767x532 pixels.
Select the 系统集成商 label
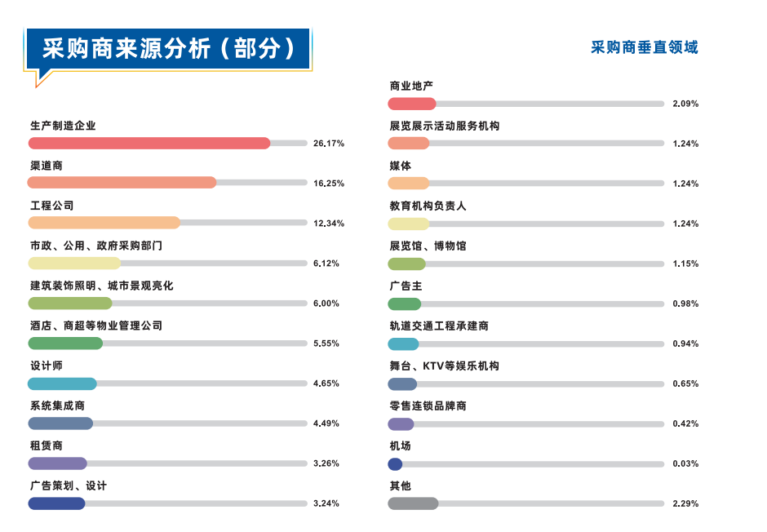tap(57, 406)
